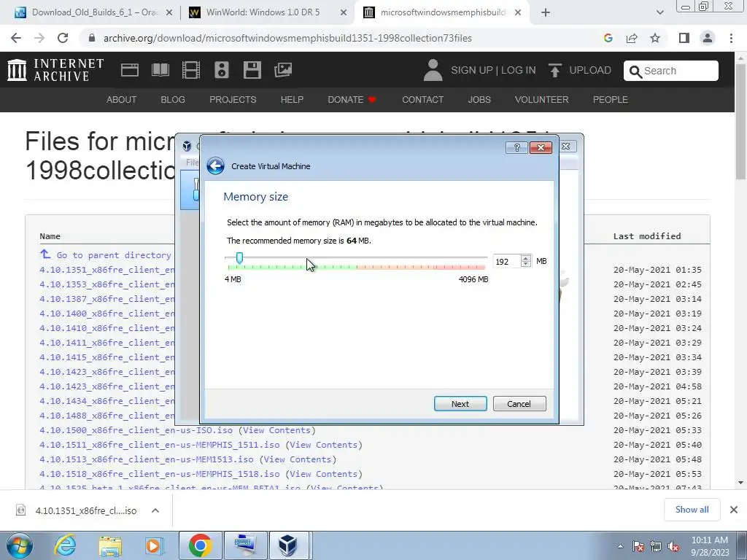
Task: Open 4.10.1500_x86fre_client_en-us-ISO.iso link
Action: tap(136, 430)
